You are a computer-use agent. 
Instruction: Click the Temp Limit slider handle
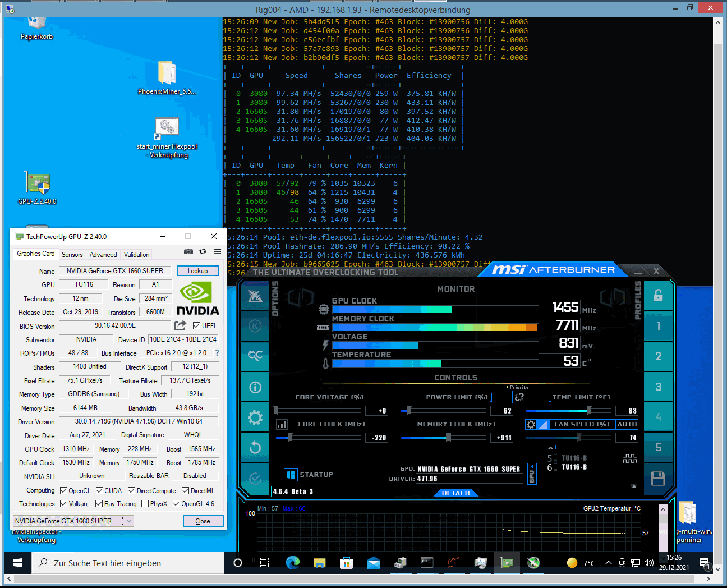pos(590,411)
